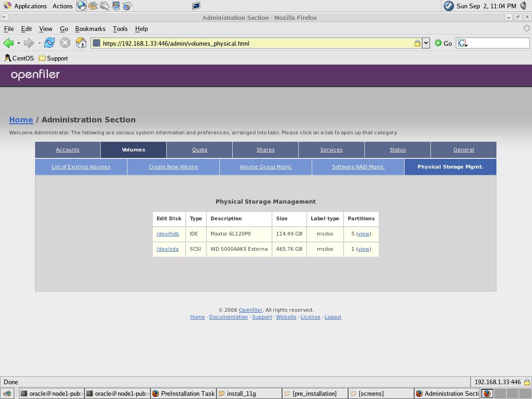Launch the presentation app icon in top panel
Viewport: 532px width, 399px height.
(116, 6)
